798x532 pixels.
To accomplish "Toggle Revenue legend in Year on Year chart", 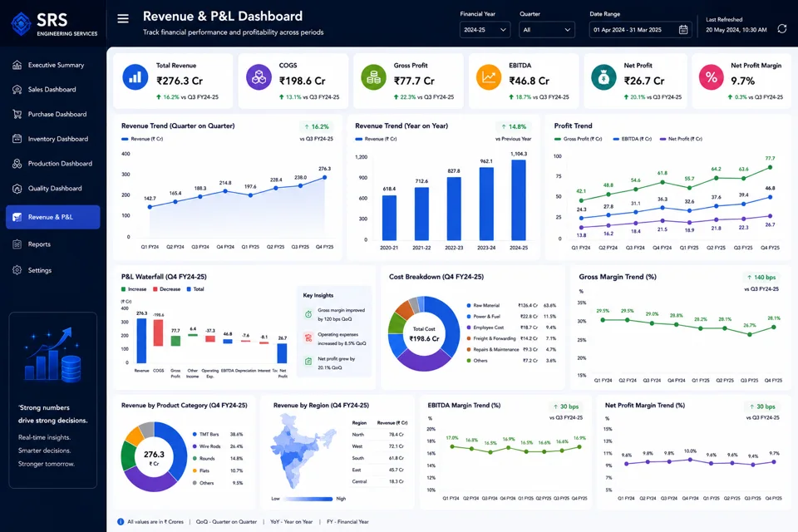I will tap(376, 139).
